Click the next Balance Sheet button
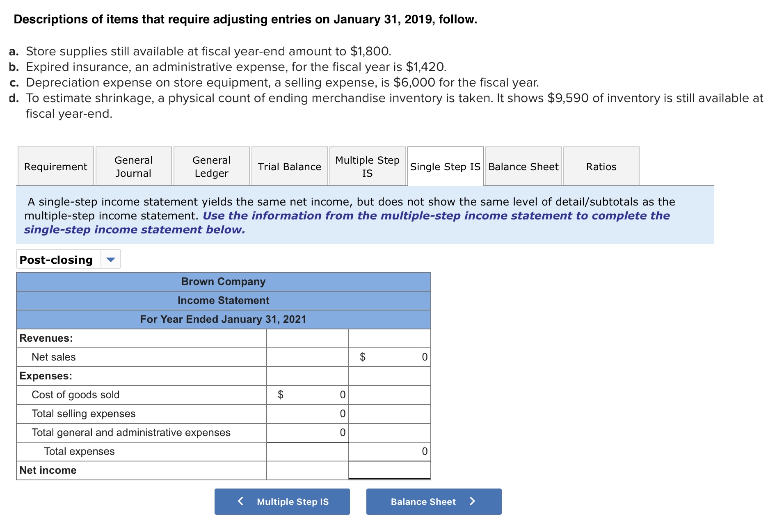 434,502
